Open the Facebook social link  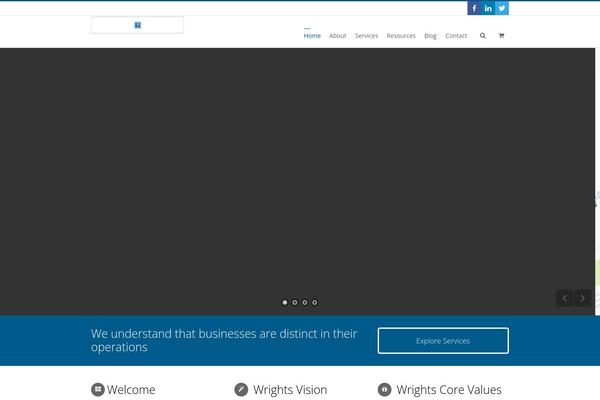pyautogui.click(x=474, y=8)
